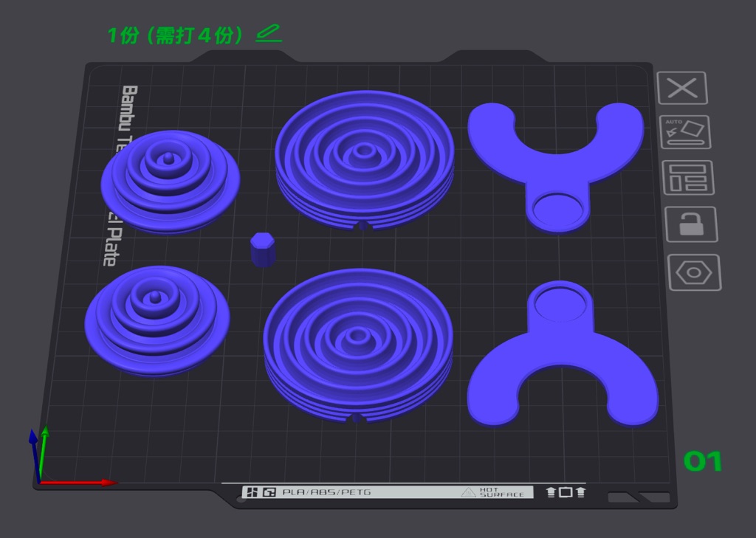Click the pencil icon to edit plate name

pos(269,33)
